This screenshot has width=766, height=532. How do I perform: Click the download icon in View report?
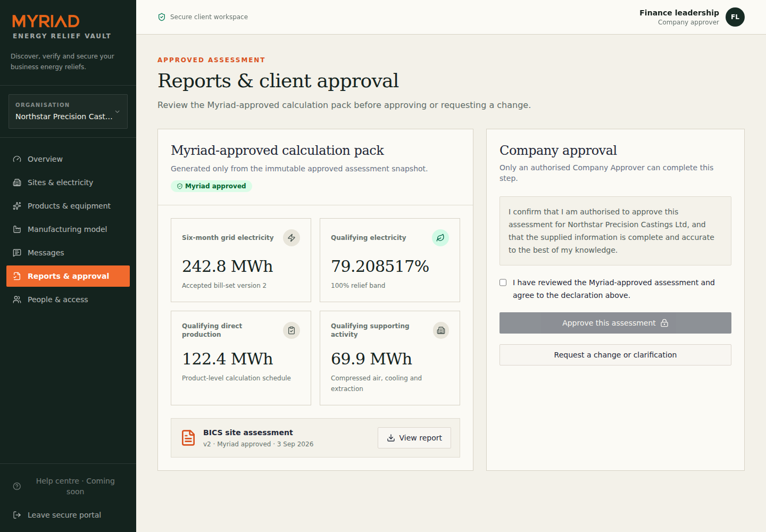pyautogui.click(x=391, y=438)
